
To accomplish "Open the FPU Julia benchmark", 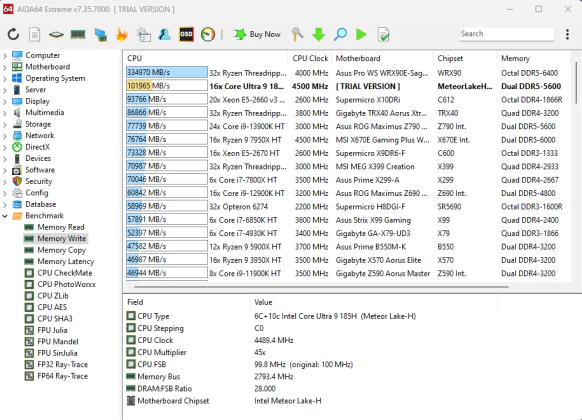I will pos(52,330).
